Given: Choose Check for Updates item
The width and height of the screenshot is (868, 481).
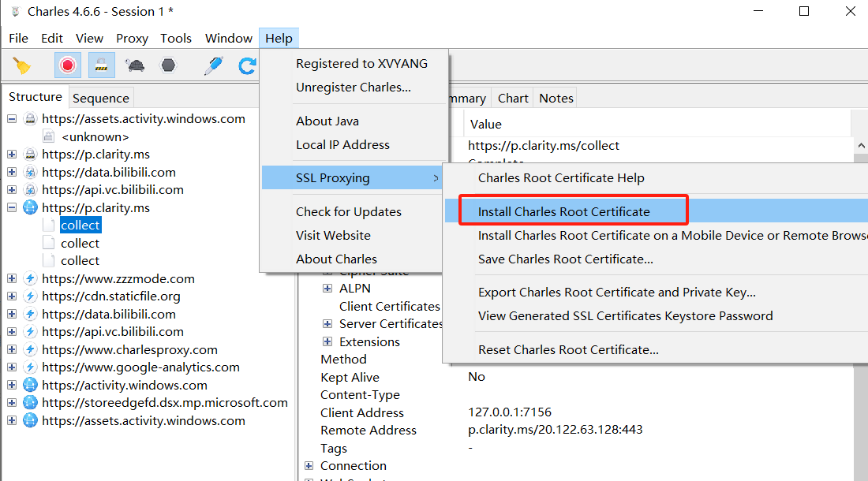Looking at the screenshot, I should (x=349, y=212).
